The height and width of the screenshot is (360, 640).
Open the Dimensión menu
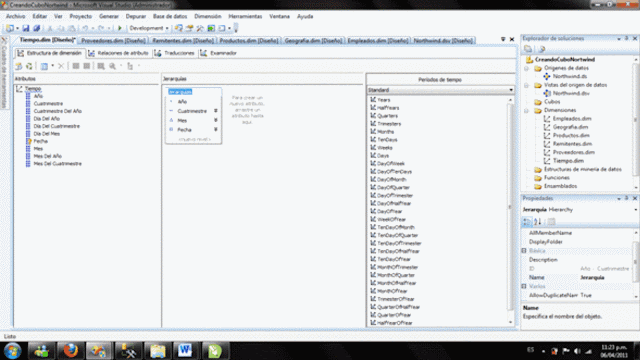(x=208, y=16)
